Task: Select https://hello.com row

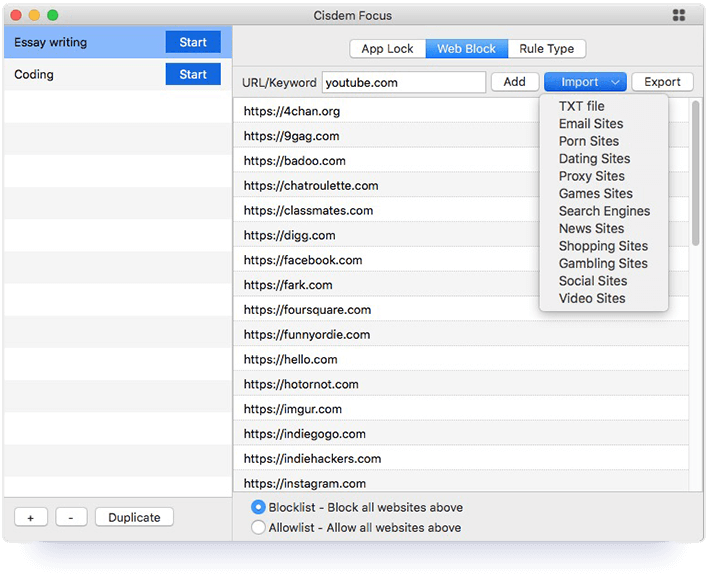Action: [461, 359]
